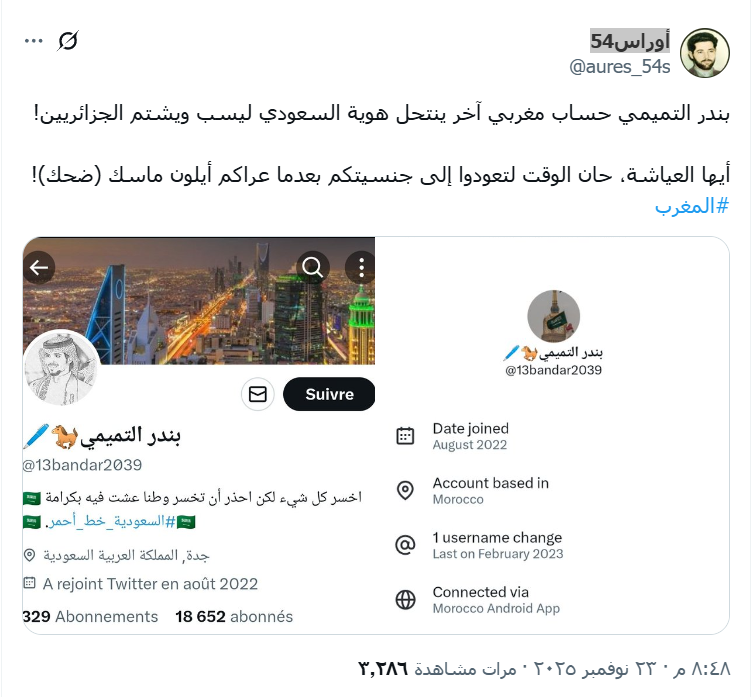Click the location pin beside Account based in

[405, 490]
